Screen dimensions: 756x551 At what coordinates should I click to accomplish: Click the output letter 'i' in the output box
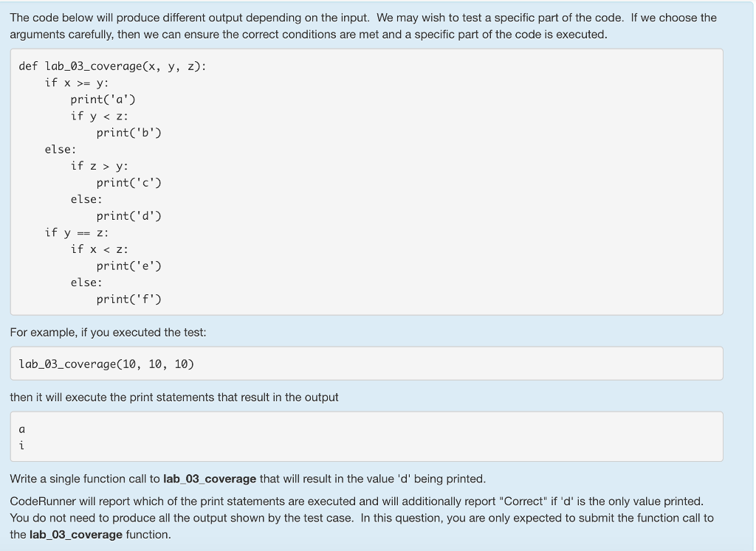[x=21, y=446]
